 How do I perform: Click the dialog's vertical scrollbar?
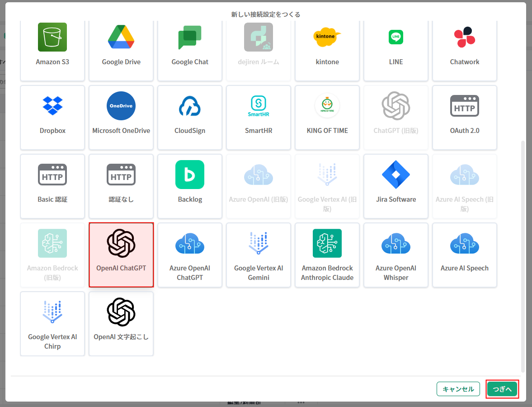coord(523,253)
